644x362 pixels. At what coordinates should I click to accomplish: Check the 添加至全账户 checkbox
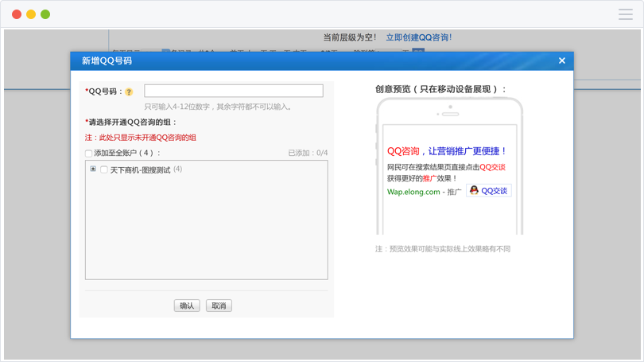pos(88,154)
